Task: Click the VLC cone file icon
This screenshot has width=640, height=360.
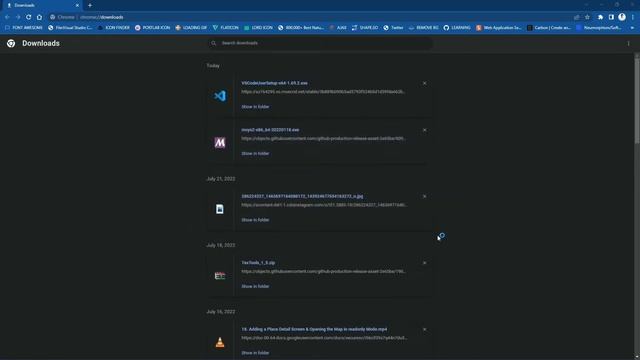Action: (220, 342)
